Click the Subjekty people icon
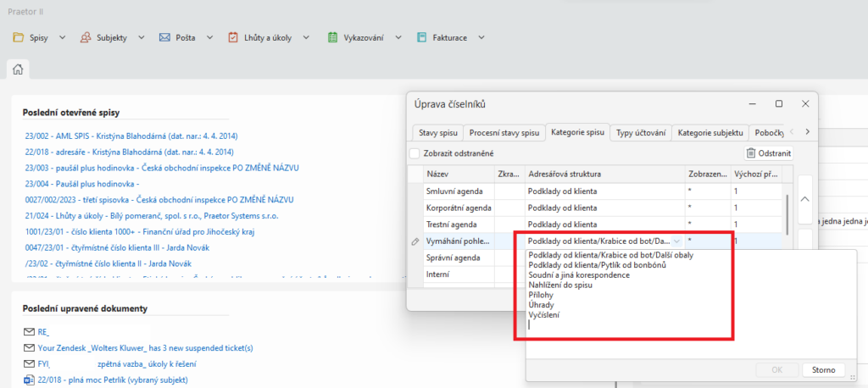 86,37
